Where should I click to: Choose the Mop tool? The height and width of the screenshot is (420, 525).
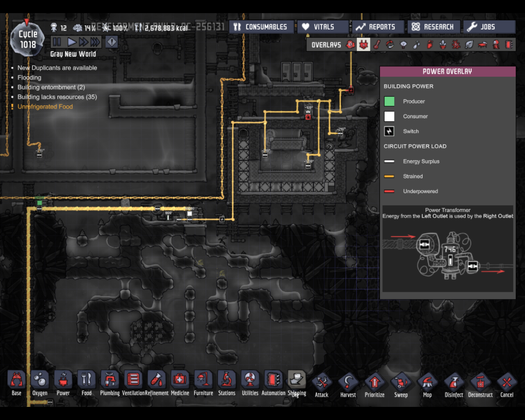427,386
